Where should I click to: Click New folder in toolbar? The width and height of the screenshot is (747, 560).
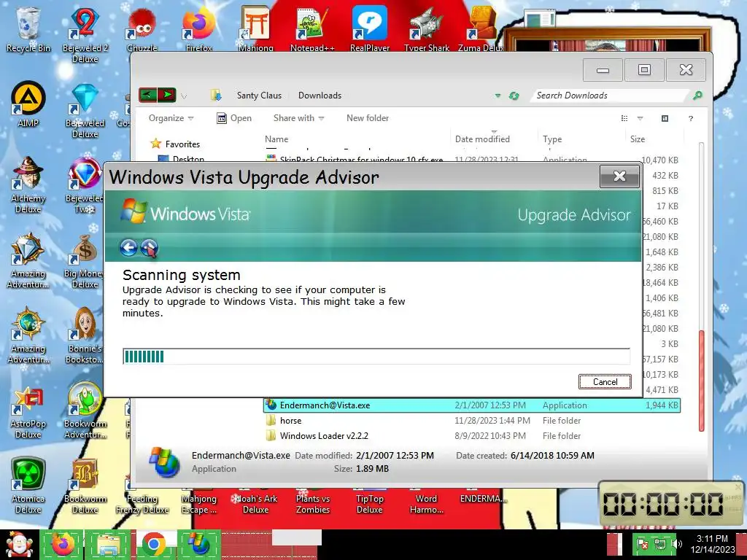tap(368, 118)
